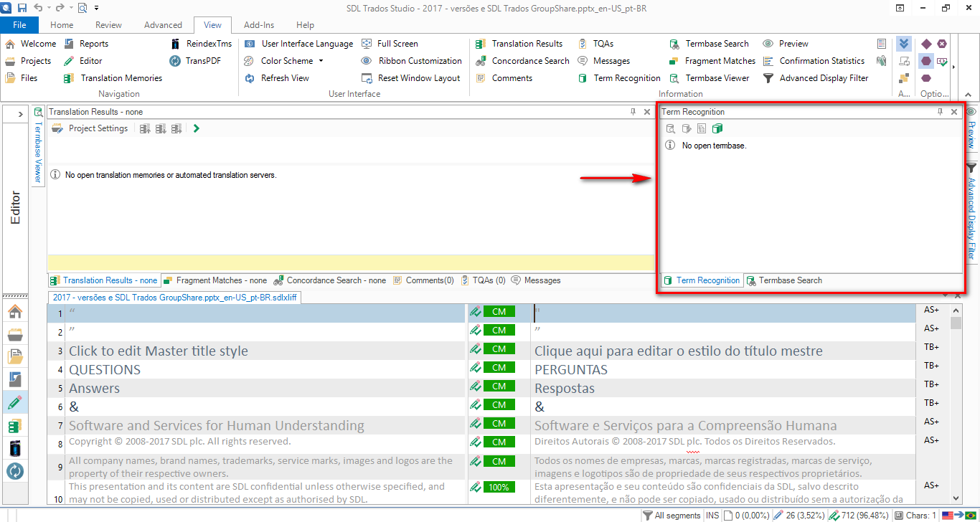Open Ribbon Customization

pos(412,61)
